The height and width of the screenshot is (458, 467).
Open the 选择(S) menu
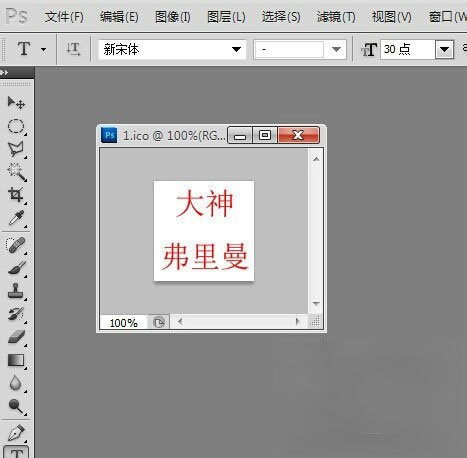tap(281, 17)
